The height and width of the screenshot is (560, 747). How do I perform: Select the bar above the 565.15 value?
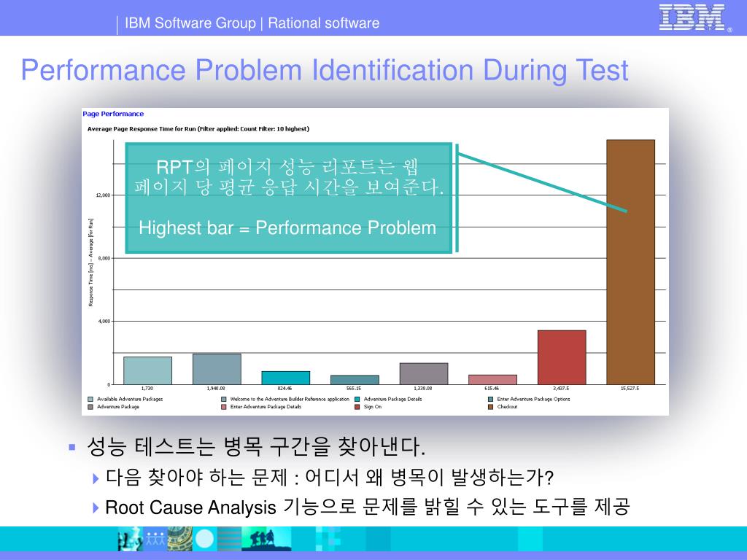(355, 379)
